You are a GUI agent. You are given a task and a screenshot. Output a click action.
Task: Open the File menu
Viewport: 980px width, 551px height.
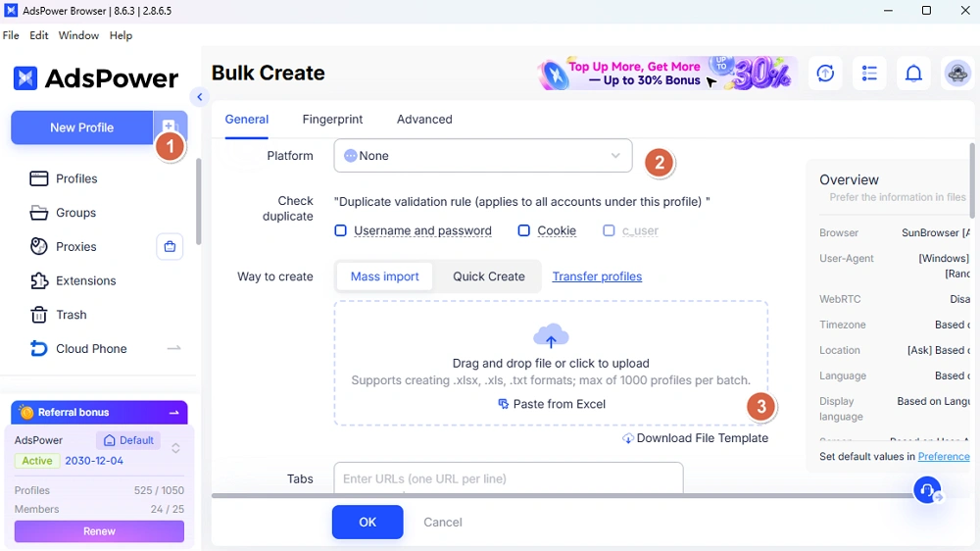pyautogui.click(x=11, y=35)
